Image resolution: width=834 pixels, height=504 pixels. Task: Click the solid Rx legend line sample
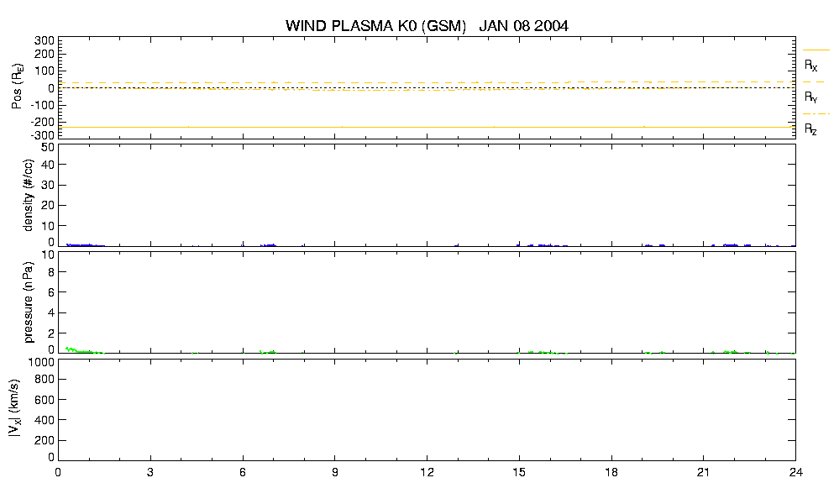[816, 50]
